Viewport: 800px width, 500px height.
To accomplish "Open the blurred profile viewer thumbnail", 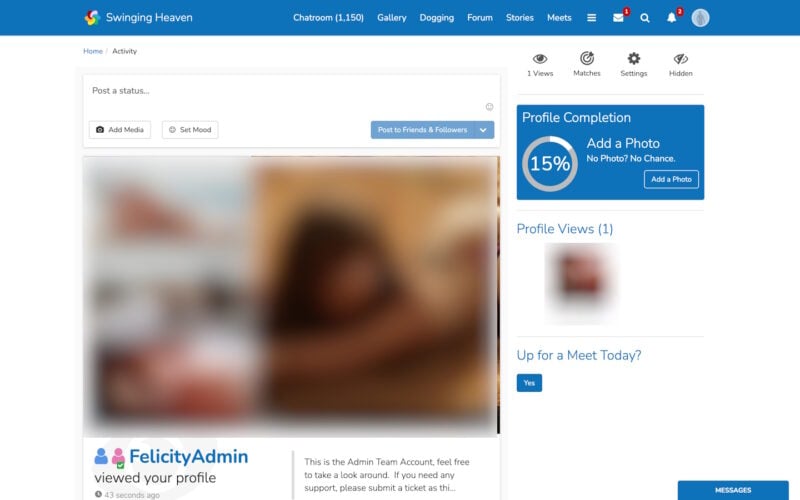I will (x=581, y=283).
